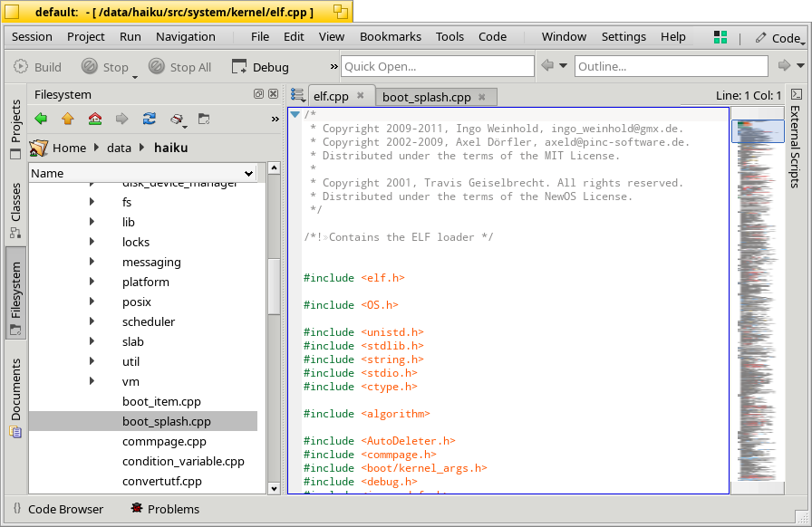Screen dimensions: 812x527
Task: Show hidden toolbar items chevron before Quick Open
Action: [333, 66]
